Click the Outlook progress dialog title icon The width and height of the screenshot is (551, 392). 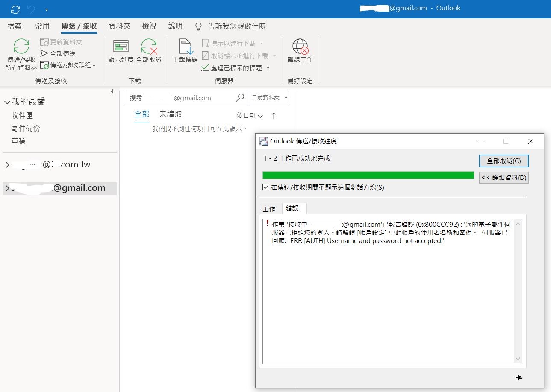(264, 141)
